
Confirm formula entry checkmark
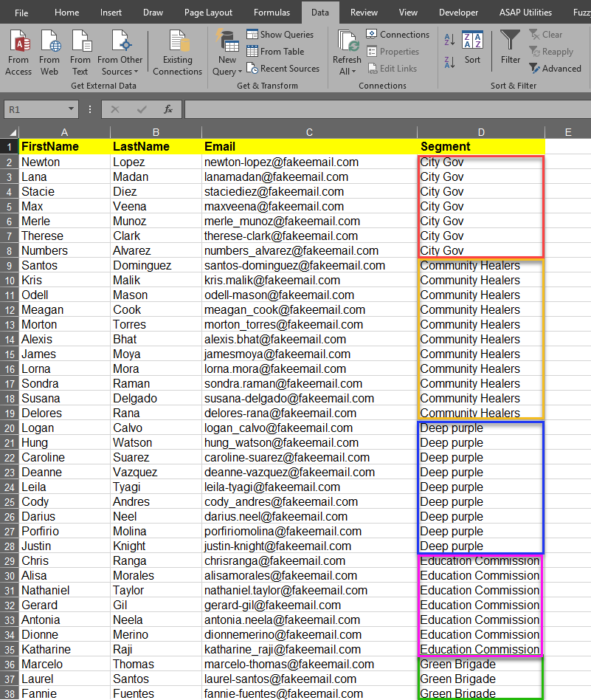click(142, 109)
